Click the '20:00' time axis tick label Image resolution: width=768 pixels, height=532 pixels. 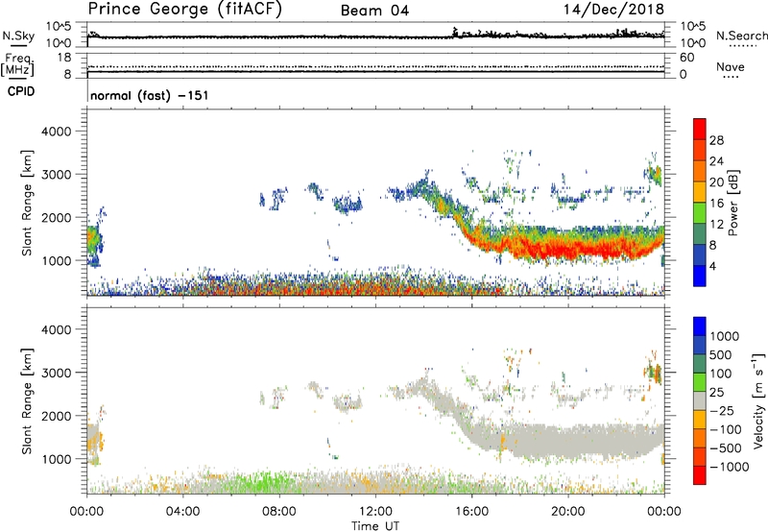click(x=567, y=512)
